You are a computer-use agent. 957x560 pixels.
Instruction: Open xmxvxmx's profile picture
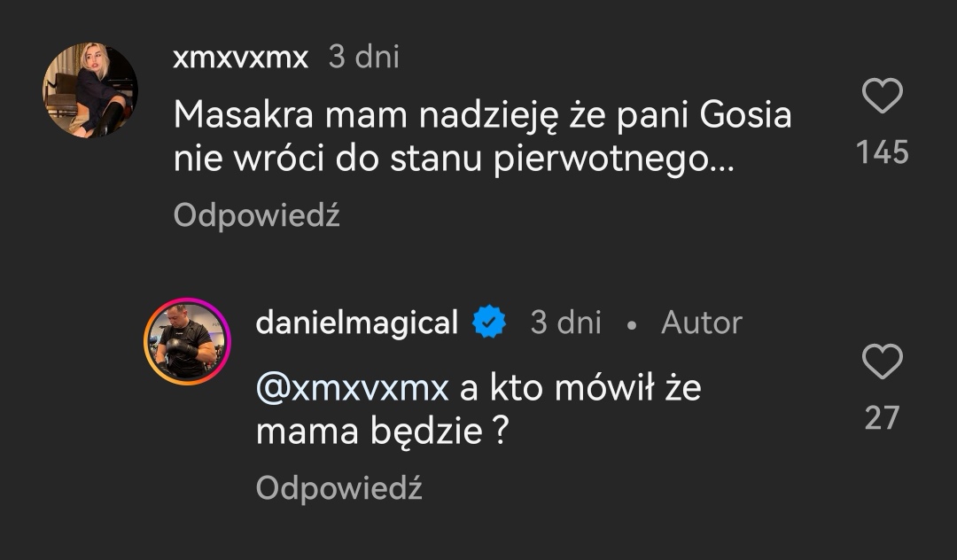90,90
